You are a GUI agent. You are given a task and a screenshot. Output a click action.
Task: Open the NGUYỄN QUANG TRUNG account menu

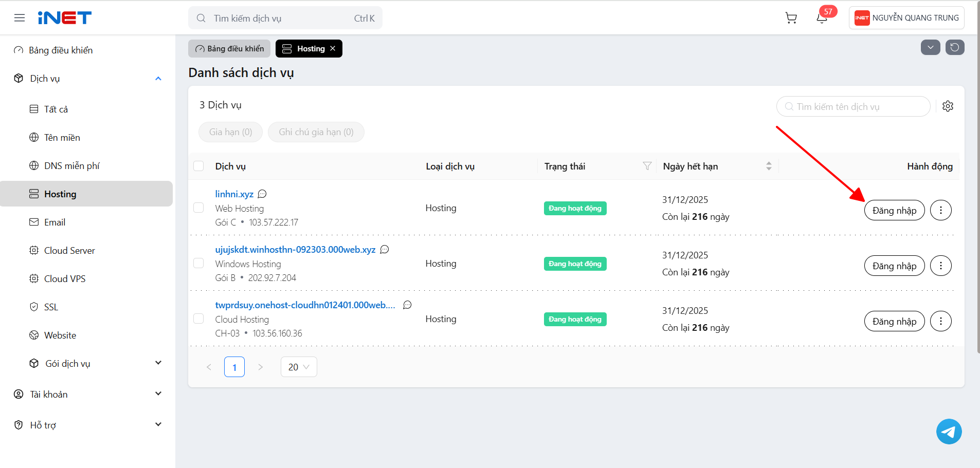click(906, 18)
